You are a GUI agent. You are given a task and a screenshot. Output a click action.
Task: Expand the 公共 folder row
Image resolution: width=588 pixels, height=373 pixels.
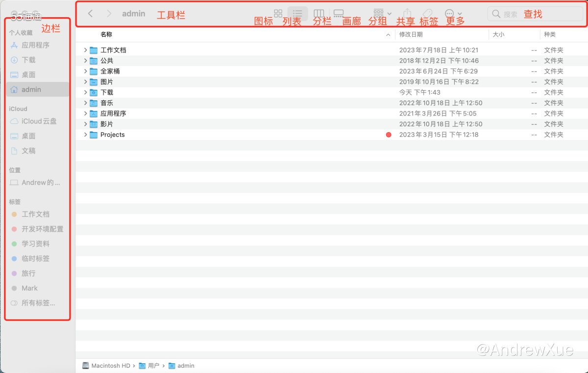coord(85,61)
